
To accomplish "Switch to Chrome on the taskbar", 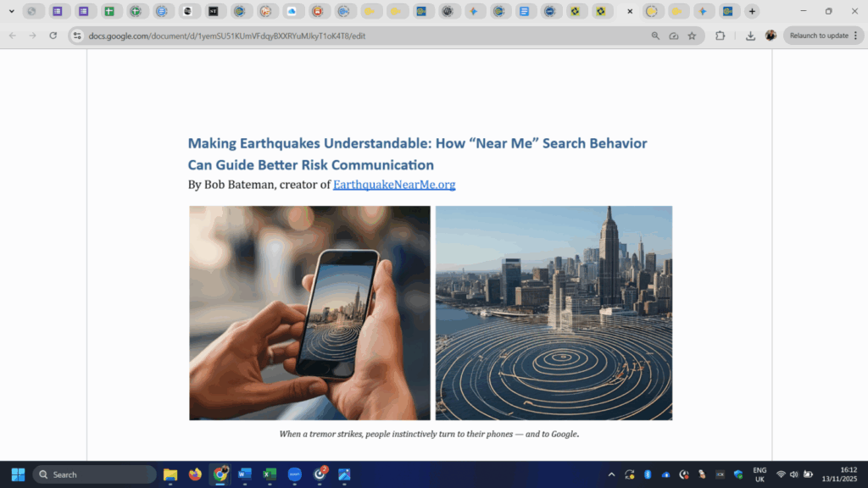I will [220, 474].
